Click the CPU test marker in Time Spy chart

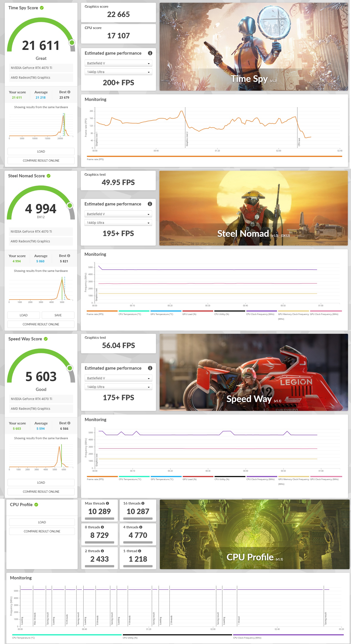click(299, 142)
